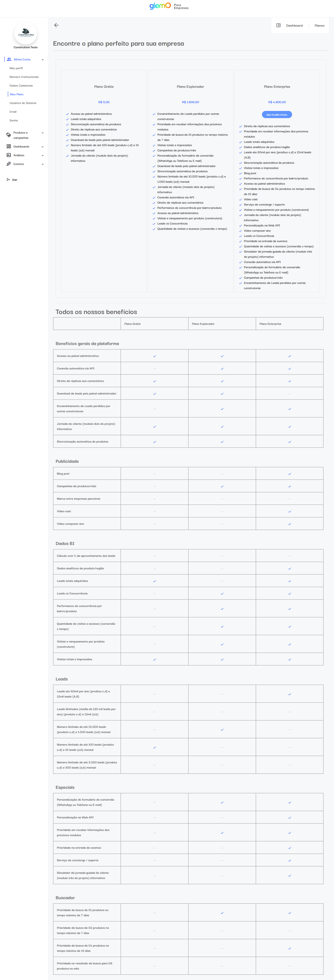Click the breadcrumb Dashboard layout icon
Image resolution: width=334 pixels, height=980 pixels.
click(x=279, y=25)
